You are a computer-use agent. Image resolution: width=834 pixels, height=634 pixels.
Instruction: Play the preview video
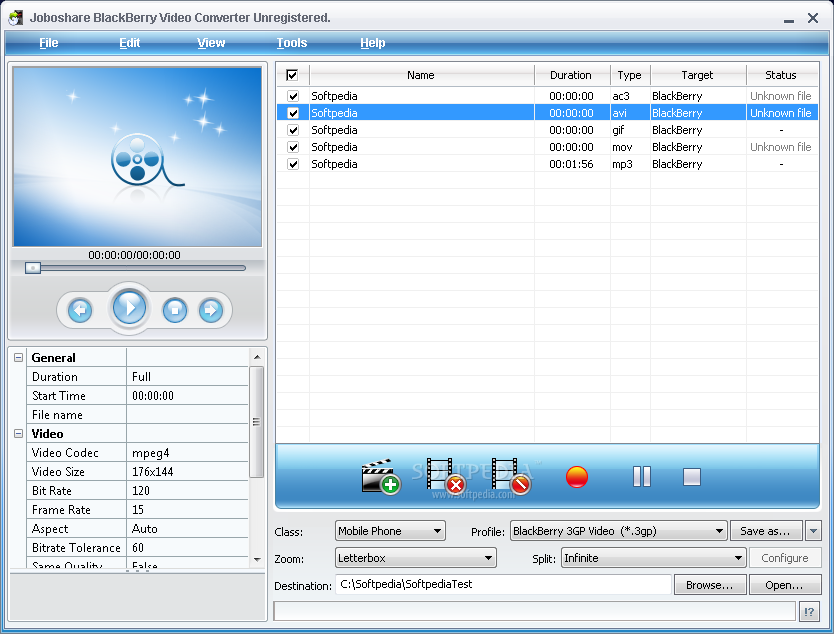click(x=129, y=307)
